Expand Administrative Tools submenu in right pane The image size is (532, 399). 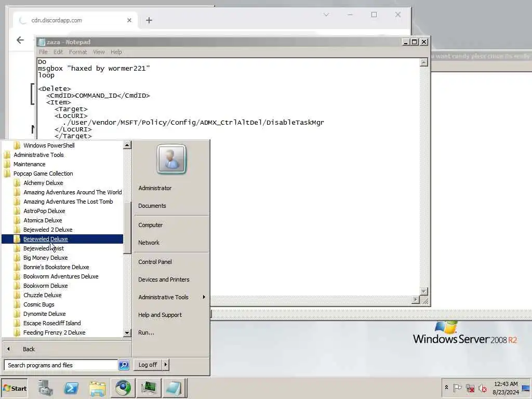171,297
